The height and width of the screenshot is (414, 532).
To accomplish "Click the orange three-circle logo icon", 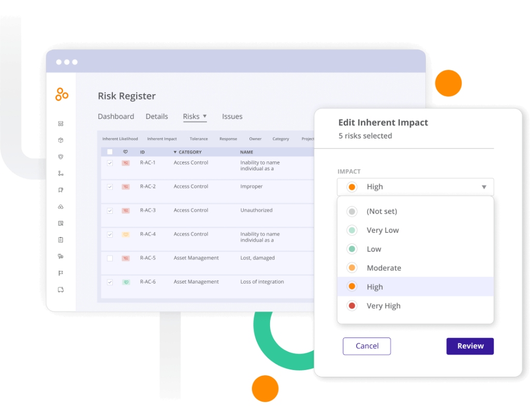I will point(62,94).
